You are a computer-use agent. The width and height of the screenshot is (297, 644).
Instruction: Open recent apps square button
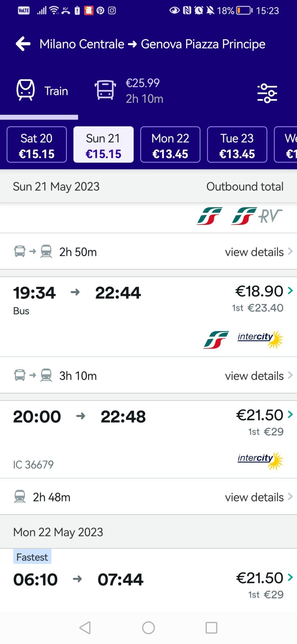[x=211, y=628]
